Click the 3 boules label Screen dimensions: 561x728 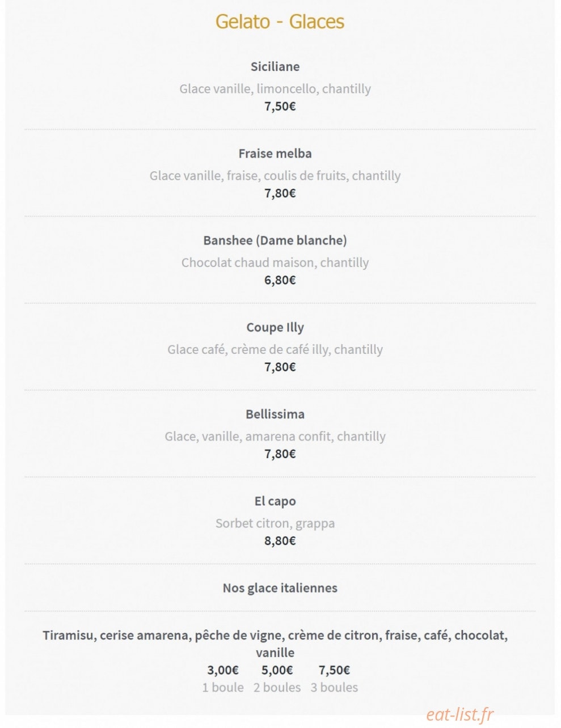(x=334, y=687)
